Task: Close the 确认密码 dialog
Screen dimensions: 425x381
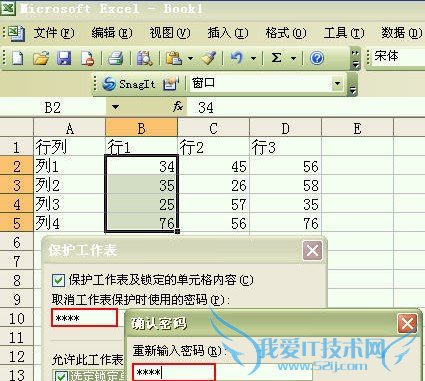Action: [x=407, y=324]
